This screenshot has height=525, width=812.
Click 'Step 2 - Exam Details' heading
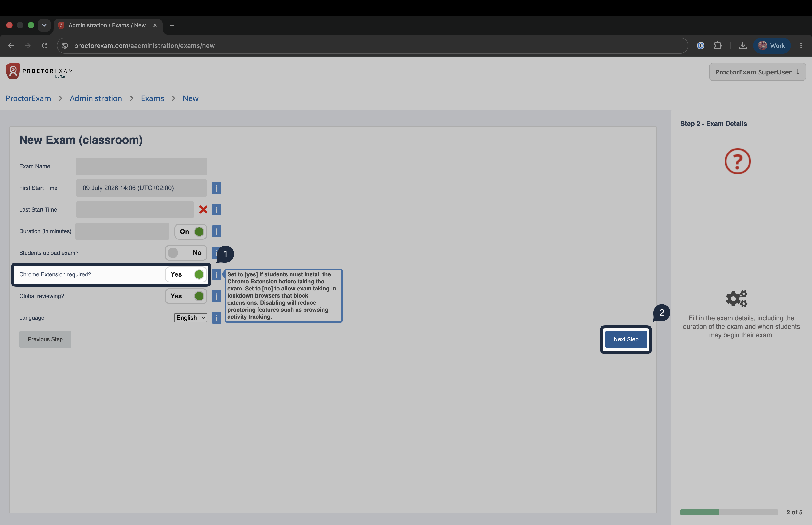pos(714,124)
